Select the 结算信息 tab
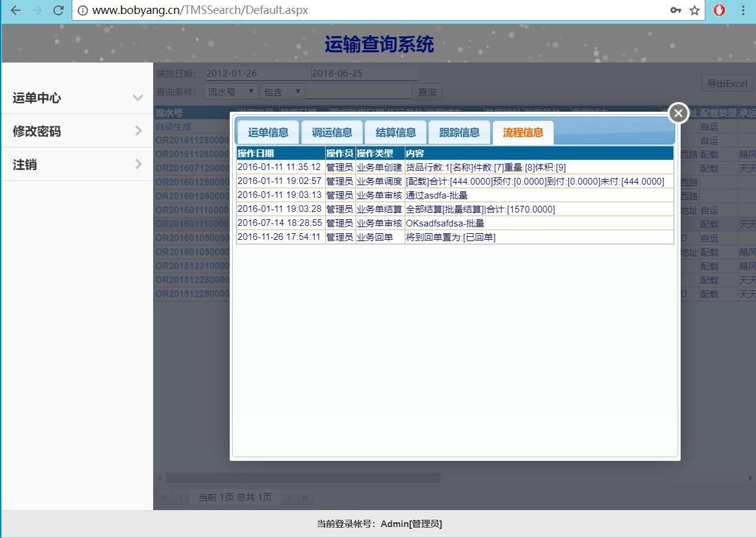 pos(396,132)
